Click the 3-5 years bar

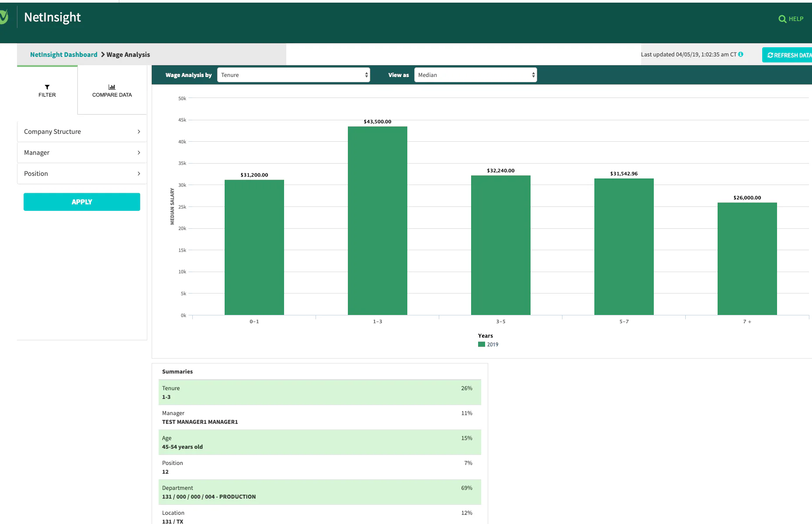[501, 245]
